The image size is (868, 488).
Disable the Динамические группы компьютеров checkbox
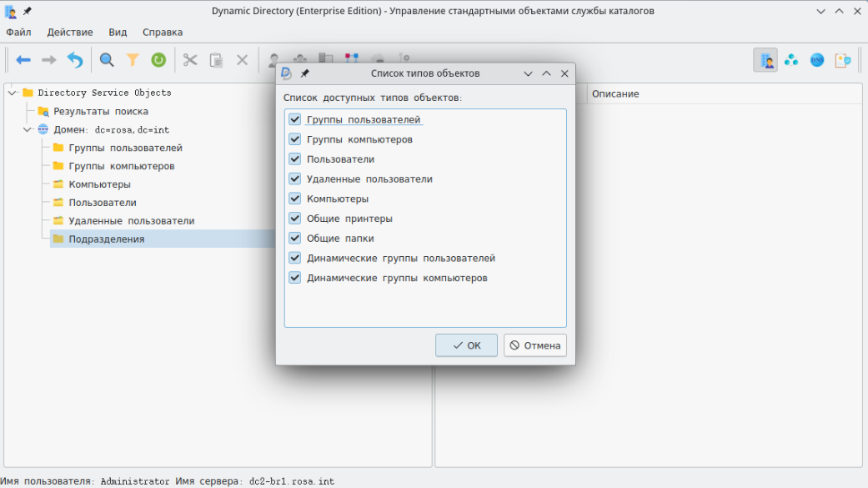tap(294, 278)
